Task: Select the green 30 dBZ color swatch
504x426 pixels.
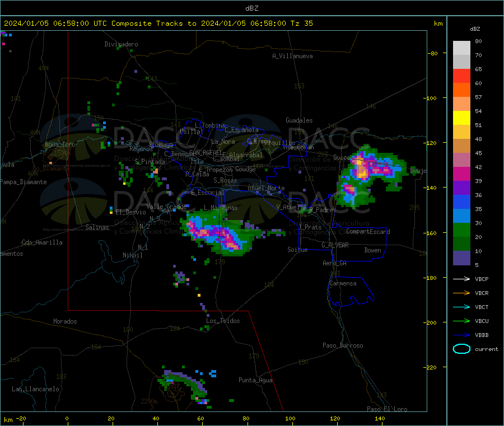Action: (461, 230)
